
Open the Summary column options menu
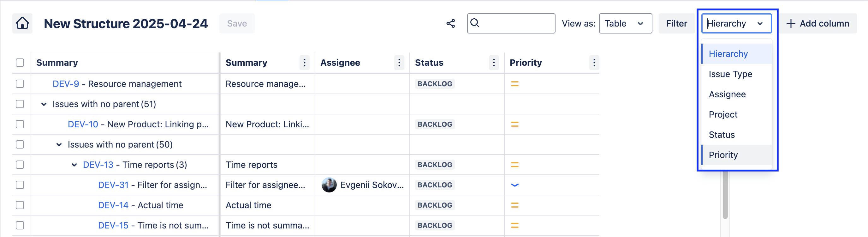coord(304,63)
